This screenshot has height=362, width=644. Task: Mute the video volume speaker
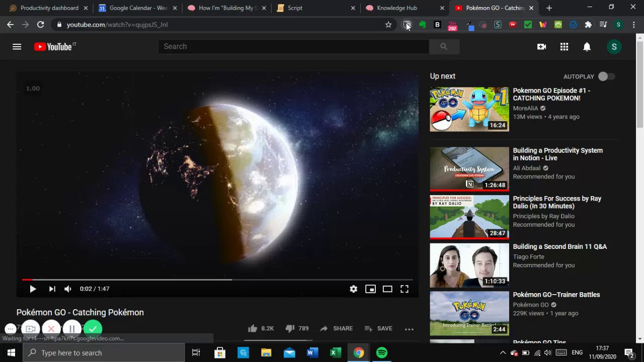(x=67, y=289)
